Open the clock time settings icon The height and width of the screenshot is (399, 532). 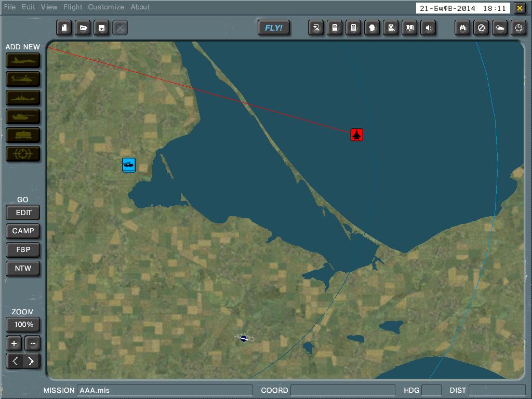point(518,28)
